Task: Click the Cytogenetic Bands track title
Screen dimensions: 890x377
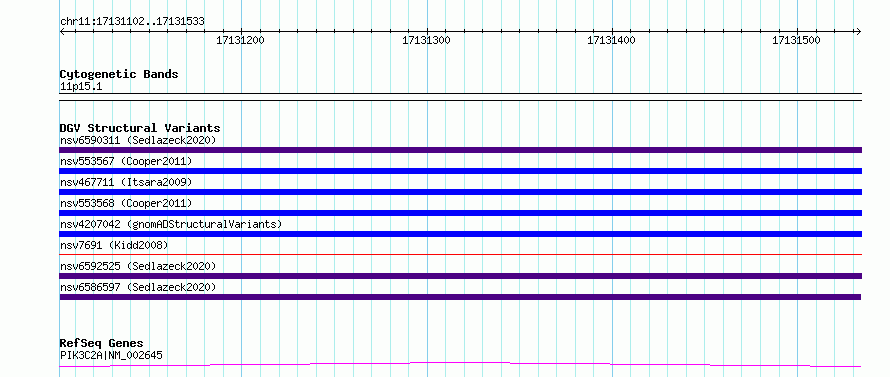Action: [119, 74]
